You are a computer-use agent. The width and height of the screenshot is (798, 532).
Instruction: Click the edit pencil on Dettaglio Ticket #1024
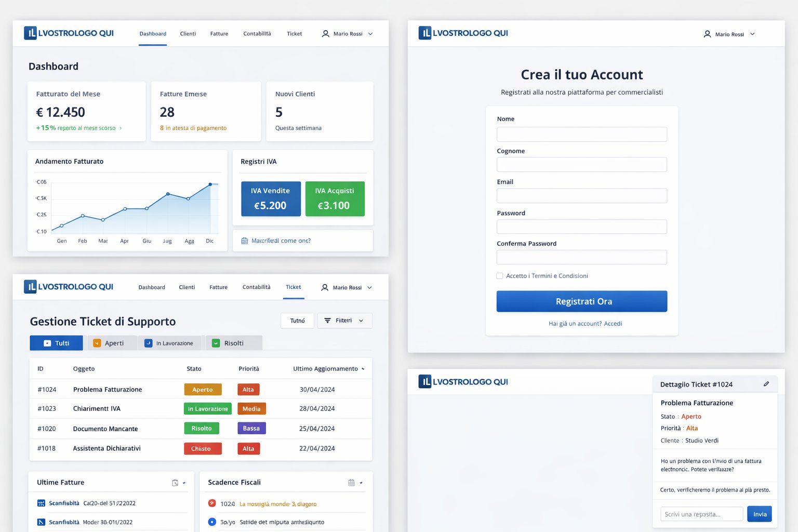[x=767, y=383]
